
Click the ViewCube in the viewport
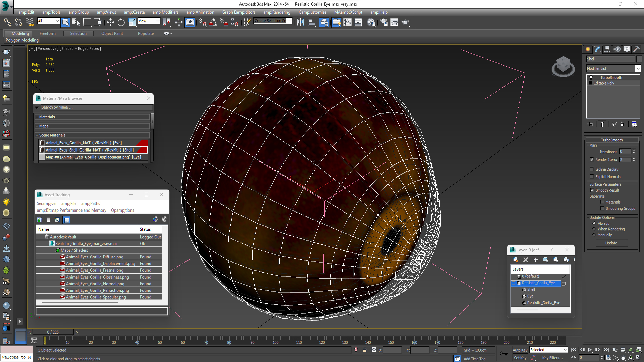(x=563, y=66)
